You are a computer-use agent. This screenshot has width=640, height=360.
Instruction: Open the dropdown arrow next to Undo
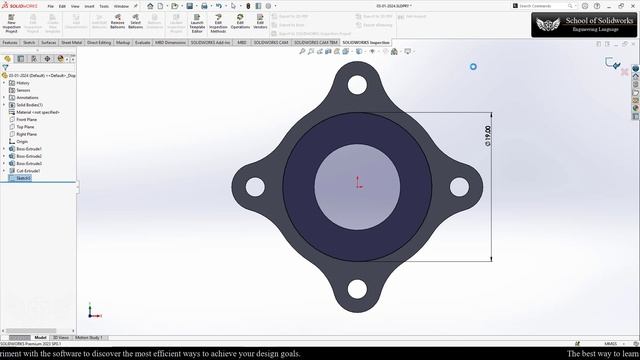coord(226,6)
